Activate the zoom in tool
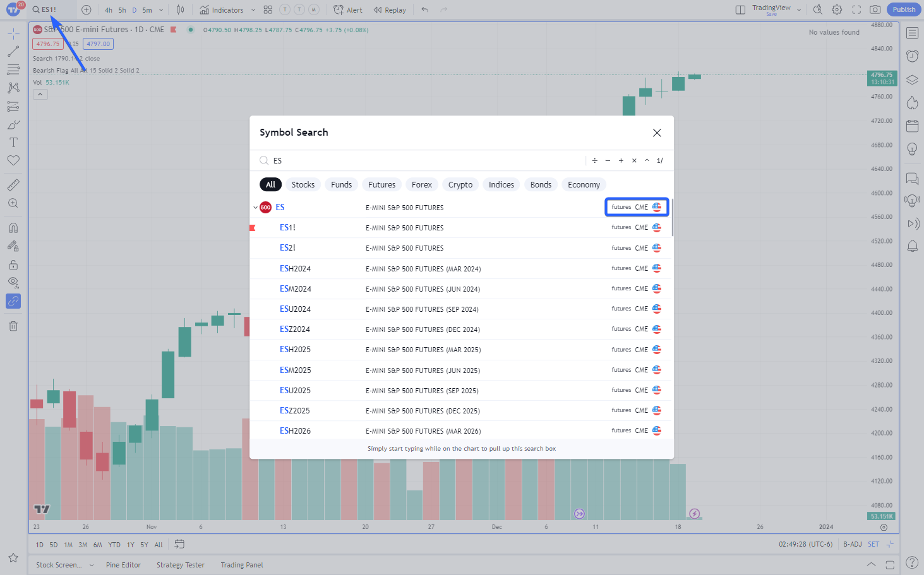This screenshot has height=575, width=924. [13, 203]
